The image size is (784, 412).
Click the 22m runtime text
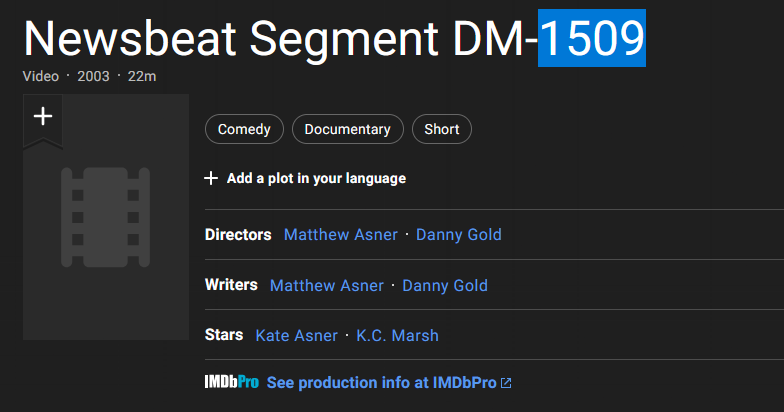tap(142, 76)
